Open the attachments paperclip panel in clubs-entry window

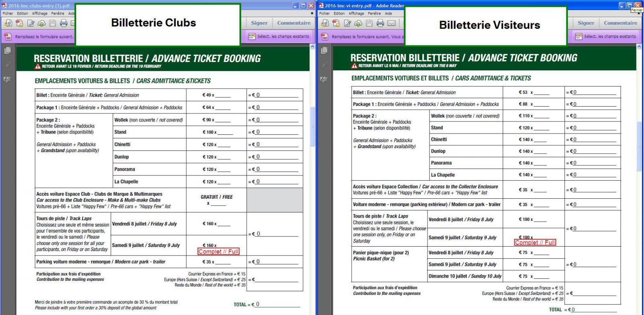7,65
